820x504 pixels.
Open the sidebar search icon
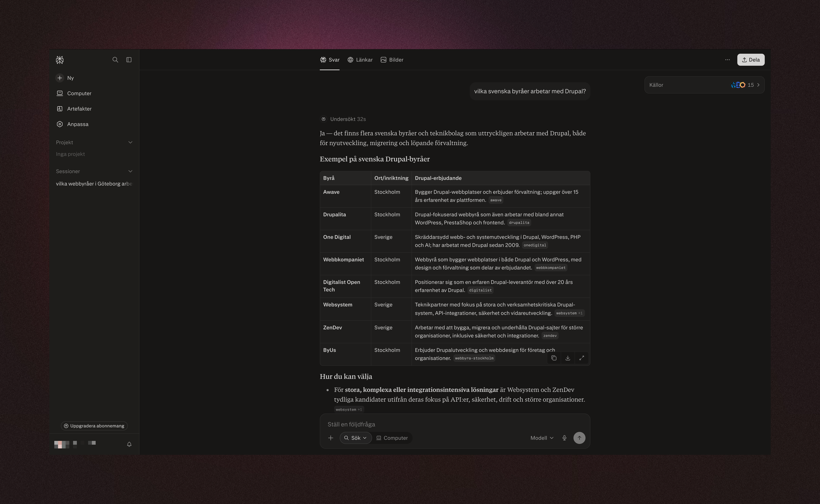(x=115, y=60)
